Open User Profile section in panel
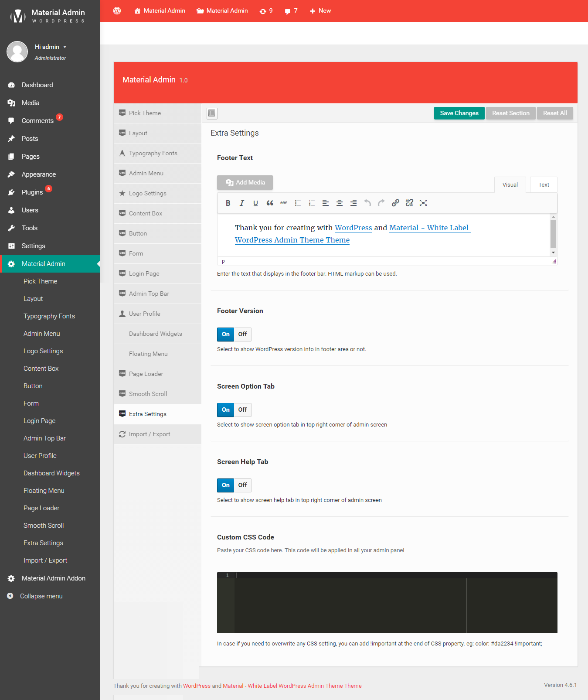 (157, 314)
